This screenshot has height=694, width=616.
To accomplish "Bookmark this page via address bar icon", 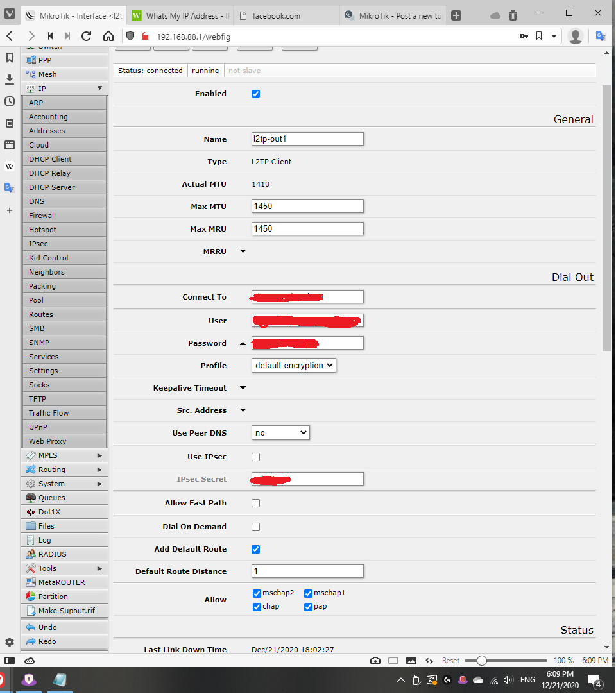I will tap(539, 37).
